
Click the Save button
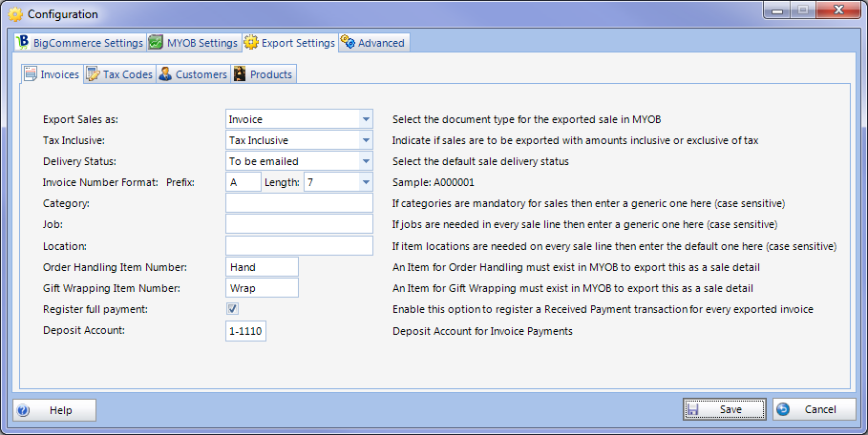click(x=725, y=409)
